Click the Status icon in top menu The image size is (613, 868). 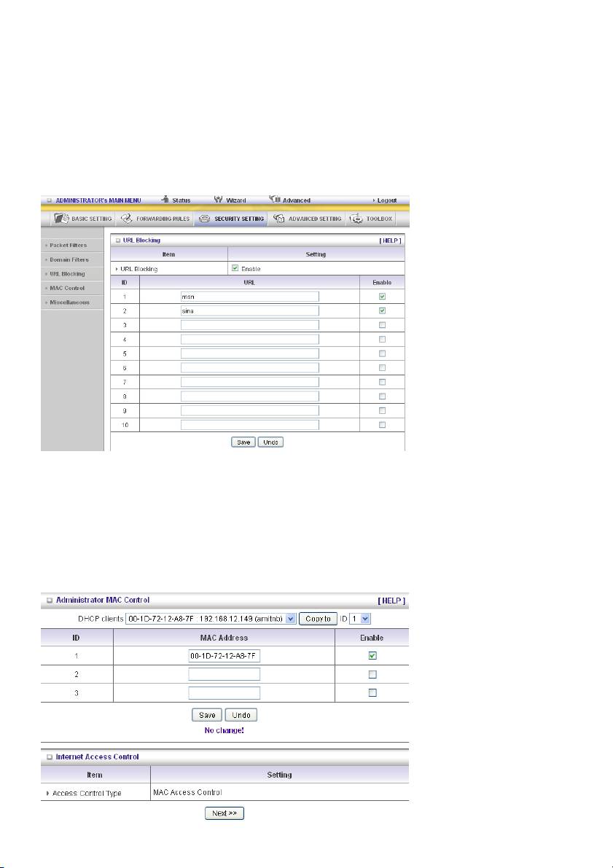(165, 200)
